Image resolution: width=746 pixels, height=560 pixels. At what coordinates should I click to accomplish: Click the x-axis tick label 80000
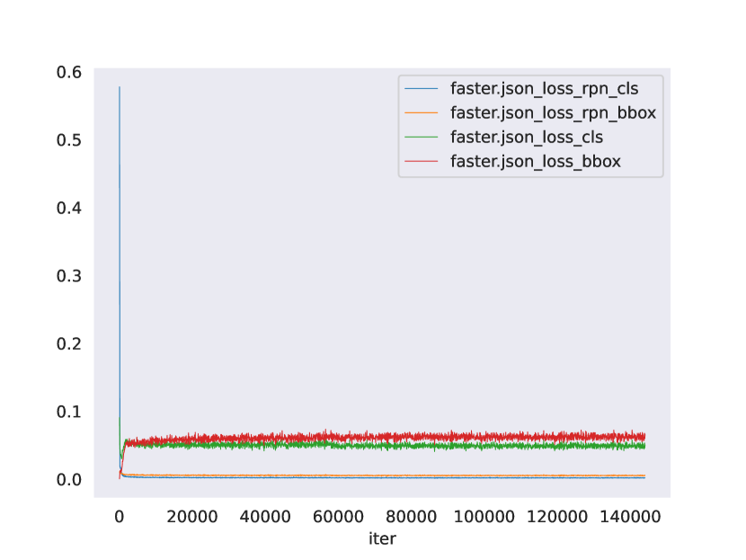(x=411, y=517)
